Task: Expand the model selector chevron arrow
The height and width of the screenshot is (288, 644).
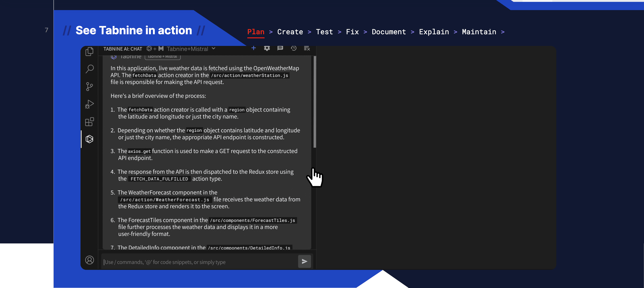Action: click(x=213, y=48)
